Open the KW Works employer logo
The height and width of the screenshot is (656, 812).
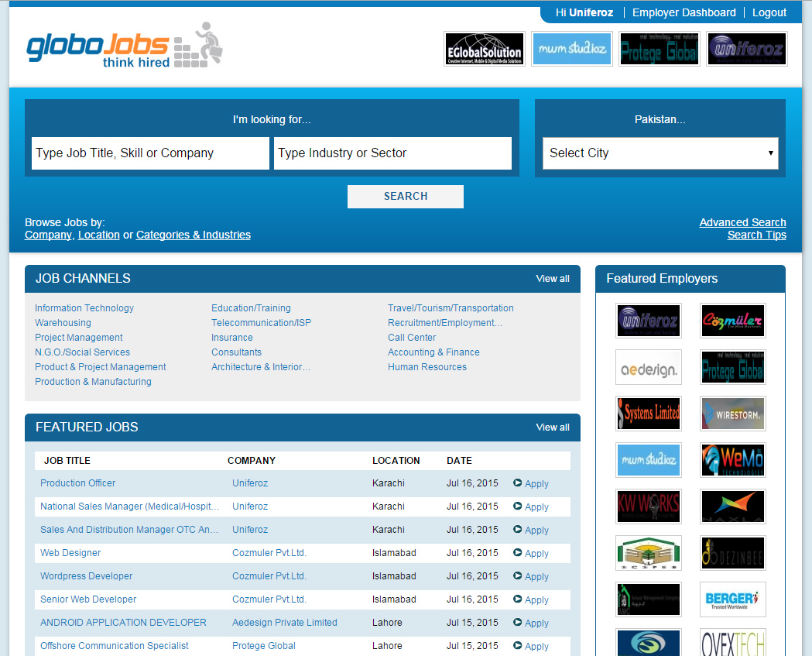click(x=648, y=507)
